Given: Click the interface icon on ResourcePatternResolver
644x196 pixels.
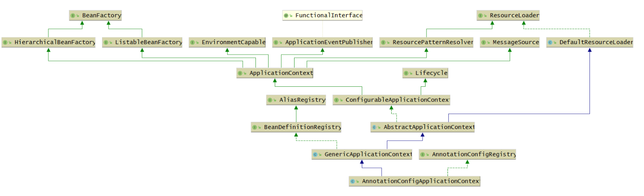Looking at the screenshot, I should click(x=384, y=42).
